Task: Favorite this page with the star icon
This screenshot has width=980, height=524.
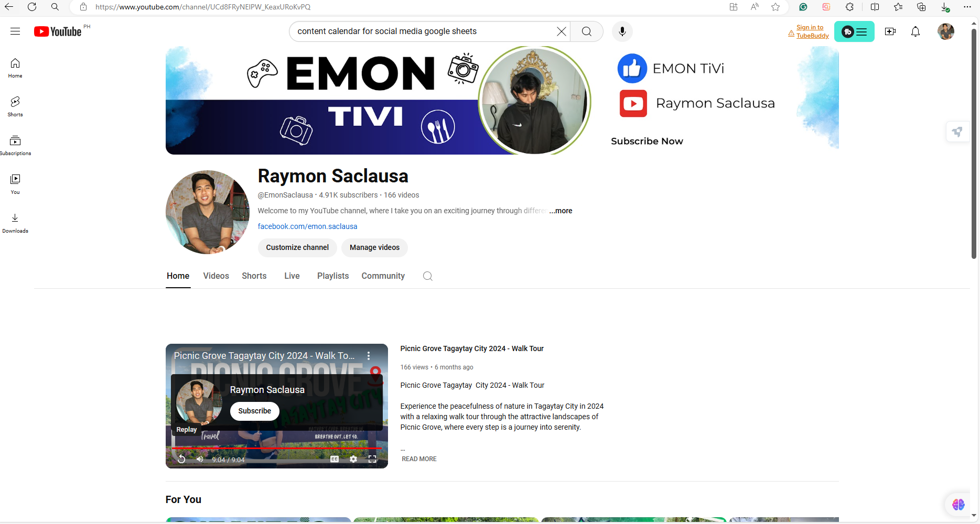Action: click(x=776, y=7)
